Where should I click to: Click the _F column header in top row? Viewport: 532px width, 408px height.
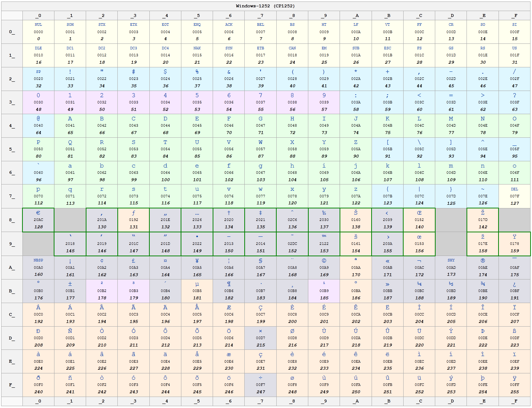514,15
